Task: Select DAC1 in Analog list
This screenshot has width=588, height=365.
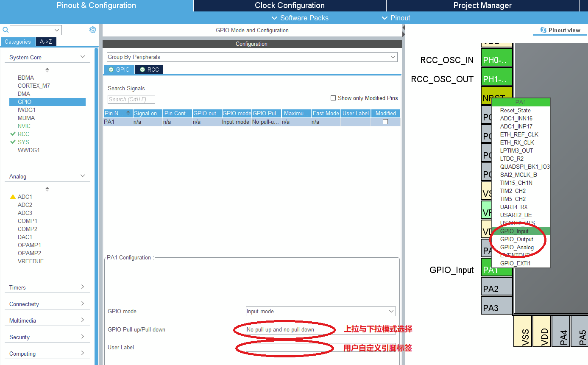Action: (25, 237)
